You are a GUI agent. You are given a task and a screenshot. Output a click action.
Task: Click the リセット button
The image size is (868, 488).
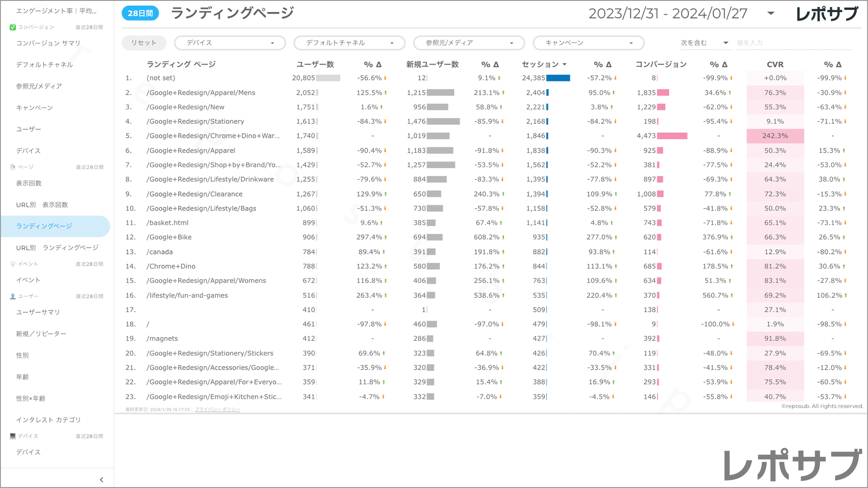coord(144,43)
